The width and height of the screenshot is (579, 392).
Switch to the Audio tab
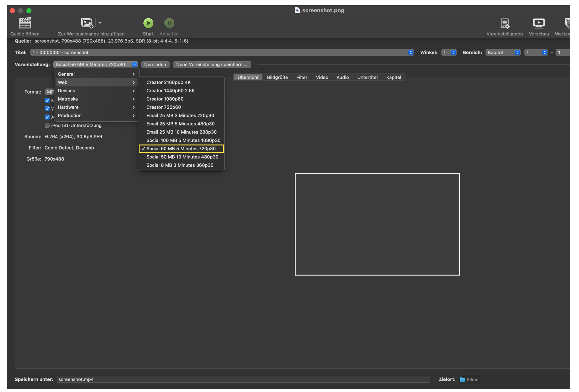[x=343, y=77]
